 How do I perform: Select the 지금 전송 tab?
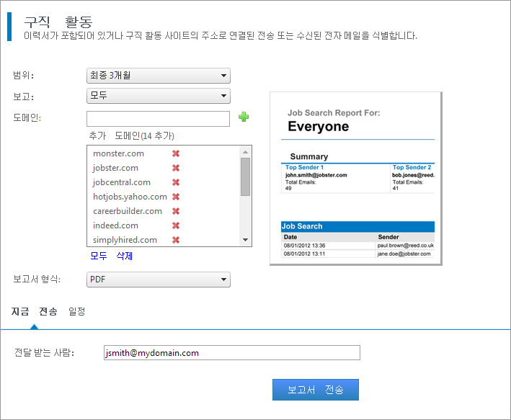tap(34, 311)
